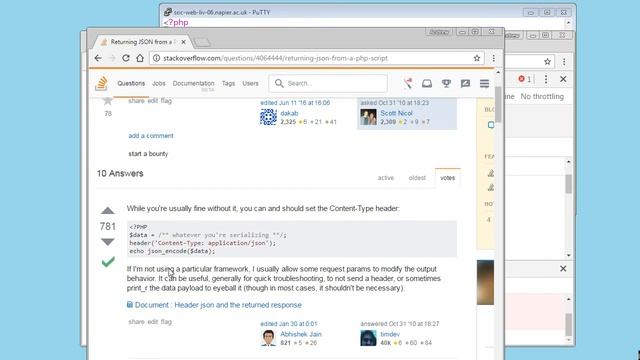This screenshot has width=640, height=360.
Task: Open Header json document link
Action: [x=218, y=305]
